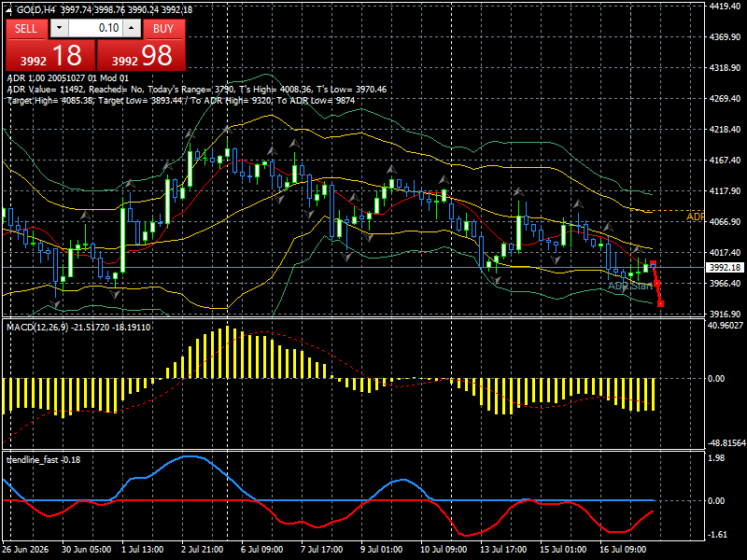Click the sell price 3992 18 tile
Screen dimensions: 747x560
tap(50, 55)
